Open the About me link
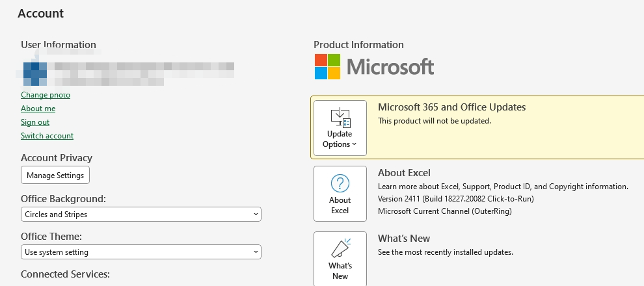The height and width of the screenshot is (286, 644). coord(38,109)
